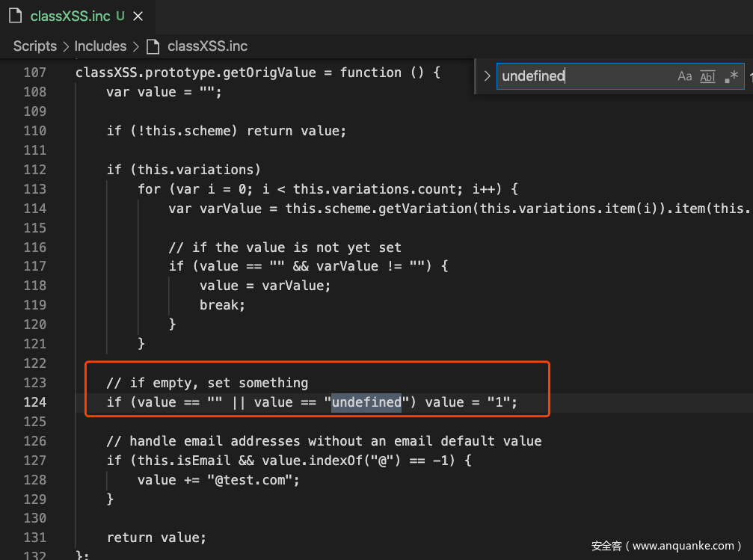Click line number 107 in the gutter
This screenshot has height=560, width=753.
point(34,73)
